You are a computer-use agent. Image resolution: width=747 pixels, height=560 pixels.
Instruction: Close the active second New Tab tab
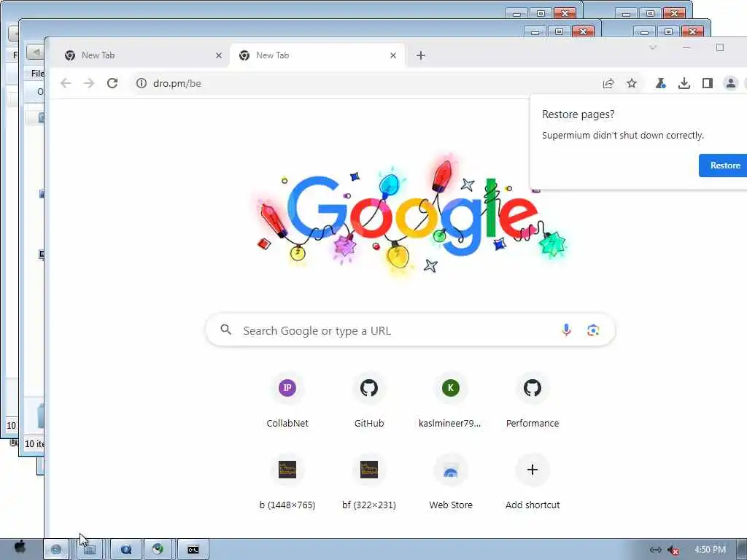click(x=393, y=55)
